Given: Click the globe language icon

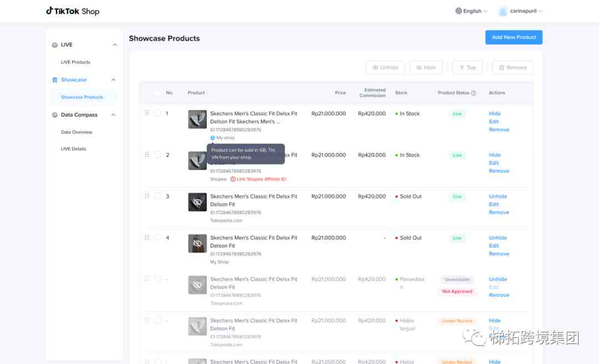Looking at the screenshot, I should [x=459, y=11].
